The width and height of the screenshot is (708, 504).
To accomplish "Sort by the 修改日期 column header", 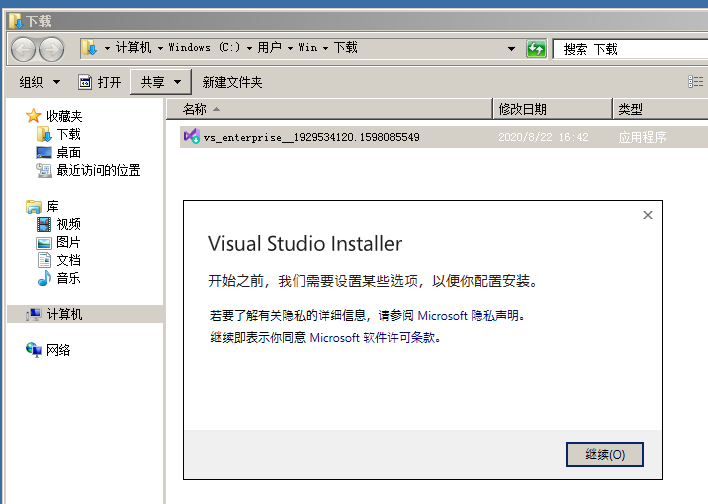I will coord(552,109).
